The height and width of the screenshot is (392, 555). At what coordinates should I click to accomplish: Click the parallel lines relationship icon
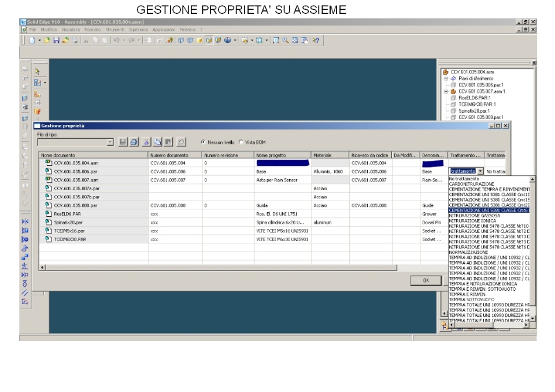tap(25, 293)
